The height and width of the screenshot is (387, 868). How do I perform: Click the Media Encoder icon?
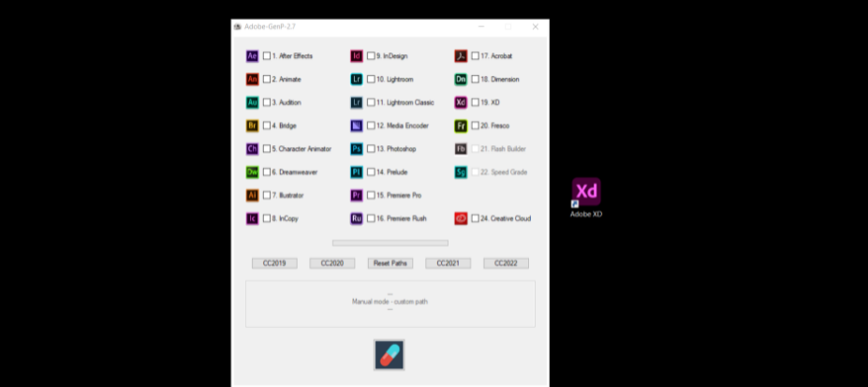357,126
